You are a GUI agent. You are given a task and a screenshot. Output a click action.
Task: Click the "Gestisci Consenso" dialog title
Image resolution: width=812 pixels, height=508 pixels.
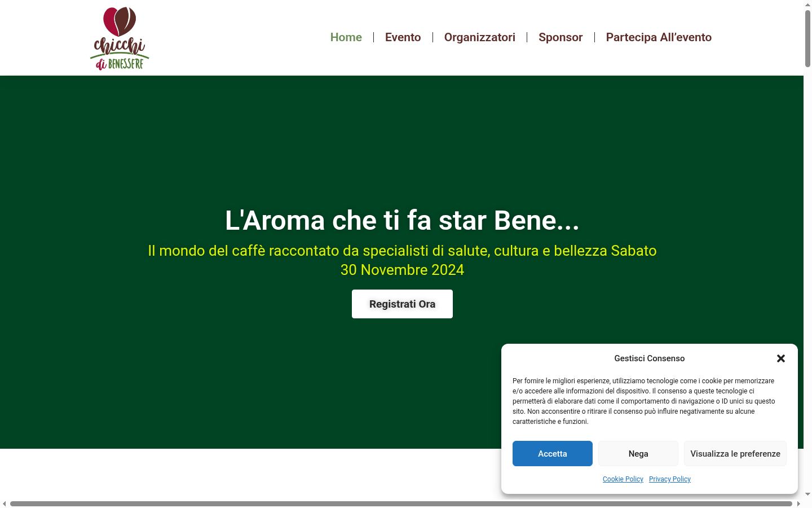650,358
